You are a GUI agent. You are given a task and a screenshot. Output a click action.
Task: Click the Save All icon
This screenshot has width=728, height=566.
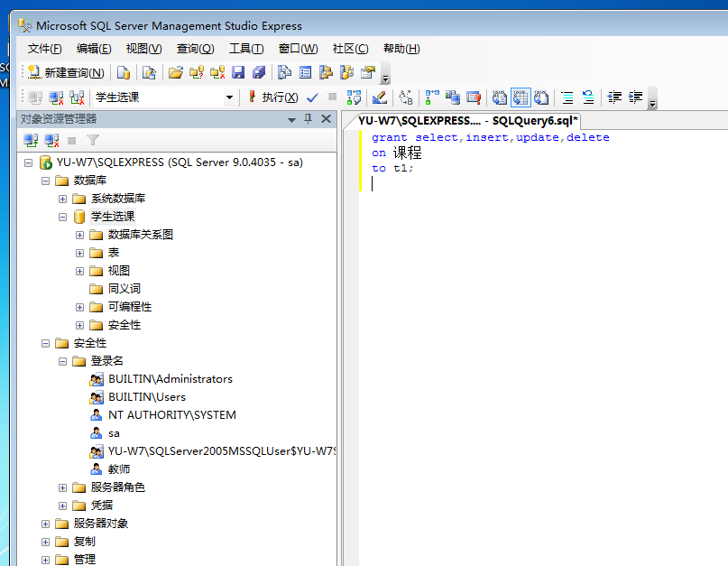tap(259, 72)
